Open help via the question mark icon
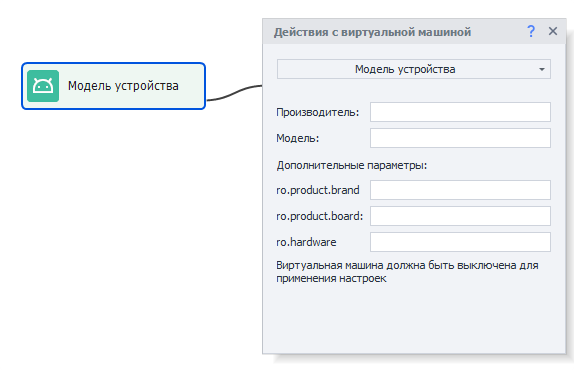 coord(531,31)
